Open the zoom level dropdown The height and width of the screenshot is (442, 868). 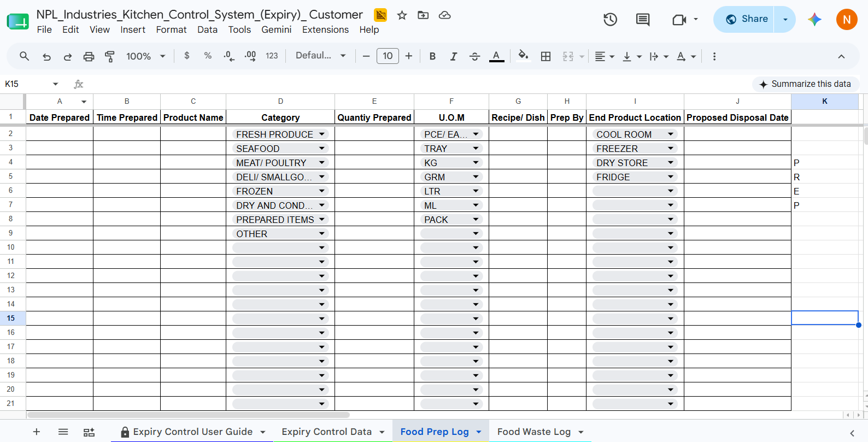pyautogui.click(x=145, y=56)
